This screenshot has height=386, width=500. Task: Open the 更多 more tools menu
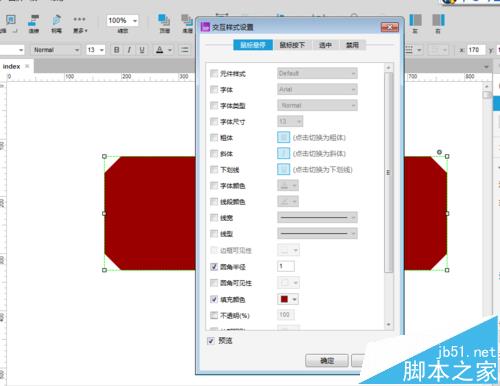80,24
